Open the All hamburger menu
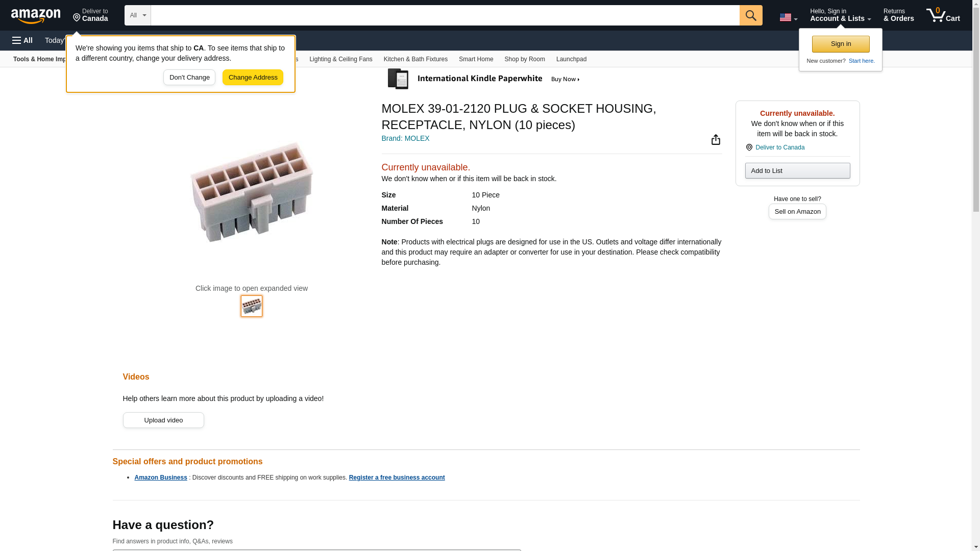Viewport: 980px width, 551px height. click(x=22, y=40)
